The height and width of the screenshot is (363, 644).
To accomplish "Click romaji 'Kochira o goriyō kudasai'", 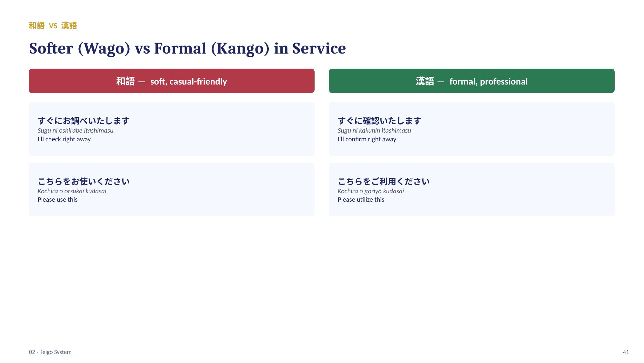I will tap(371, 191).
